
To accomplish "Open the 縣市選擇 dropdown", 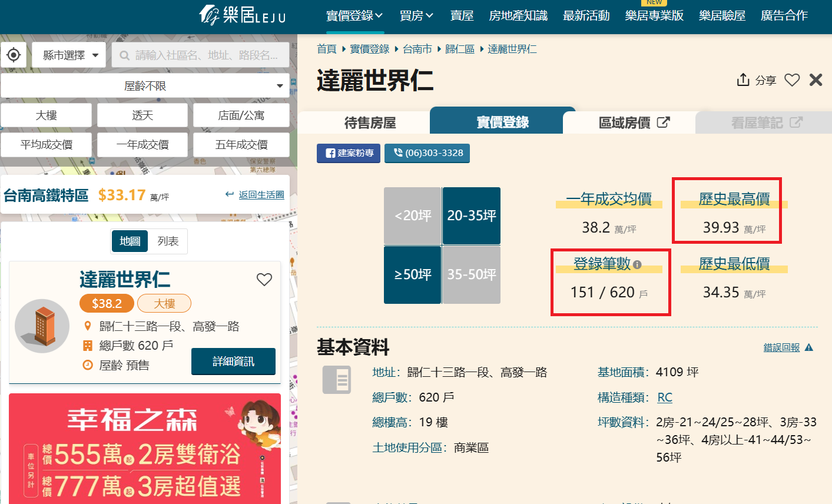I will coord(69,55).
